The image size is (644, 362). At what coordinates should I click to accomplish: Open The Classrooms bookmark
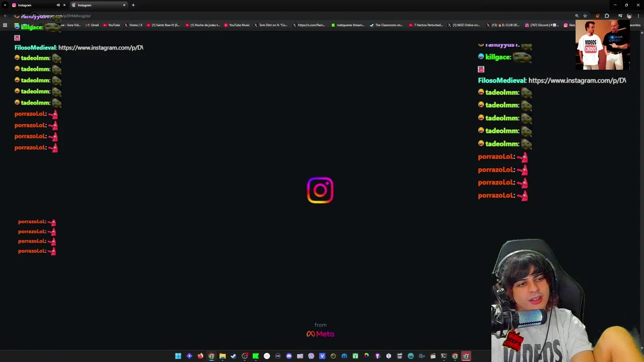pyautogui.click(x=386, y=25)
